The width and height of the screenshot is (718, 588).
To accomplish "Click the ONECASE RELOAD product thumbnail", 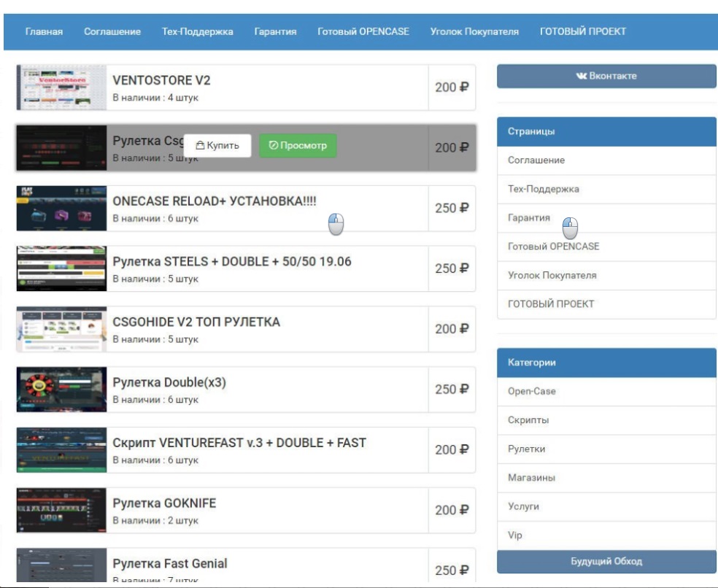I will [61, 209].
